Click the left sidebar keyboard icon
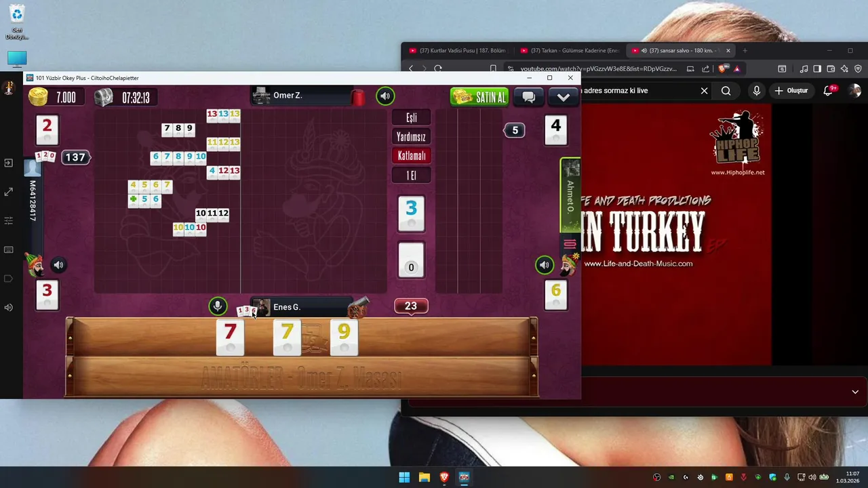Image resolution: width=868 pixels, height=488 pixels. pyautogui.click(x=9, y=250)
